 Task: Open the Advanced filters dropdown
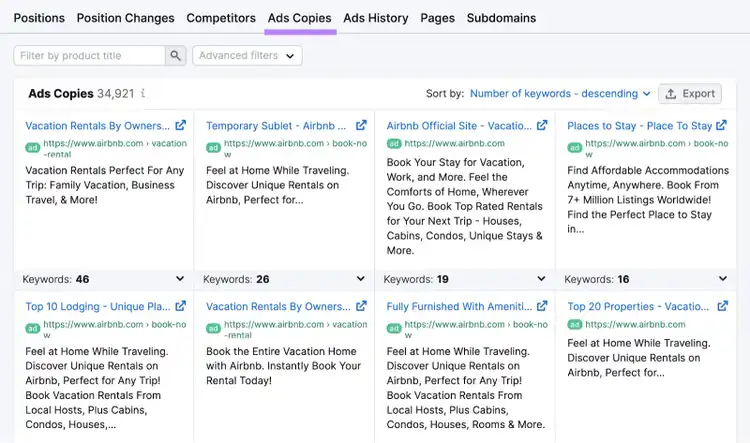coord(247,55)
